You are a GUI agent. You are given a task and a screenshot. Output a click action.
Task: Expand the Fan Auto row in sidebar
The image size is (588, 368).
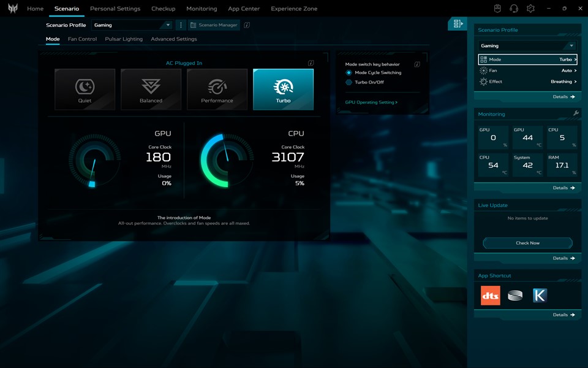click(527, 71)
